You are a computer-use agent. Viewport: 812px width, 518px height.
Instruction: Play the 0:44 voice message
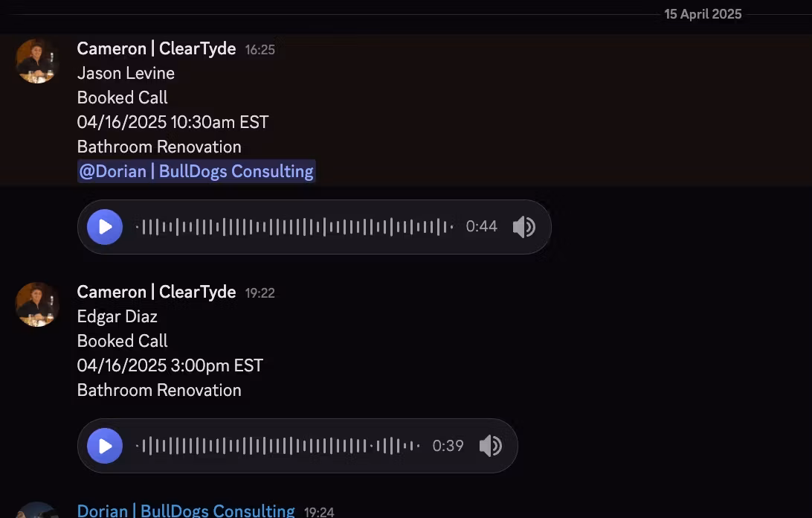click(x=105, y=227)
